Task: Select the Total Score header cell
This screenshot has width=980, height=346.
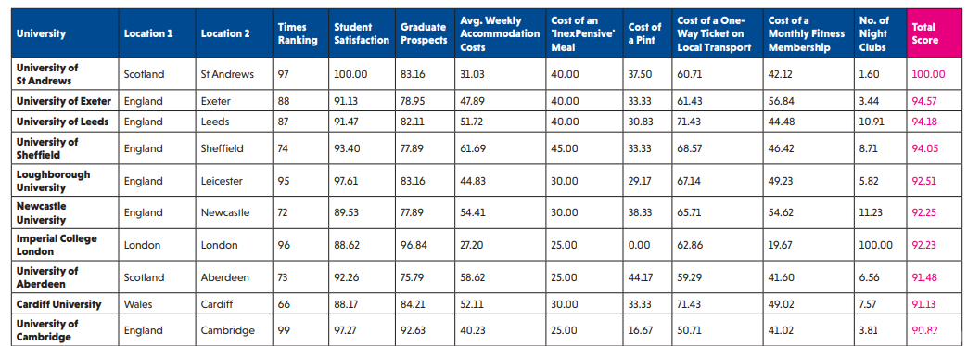Action: (934, 33)
